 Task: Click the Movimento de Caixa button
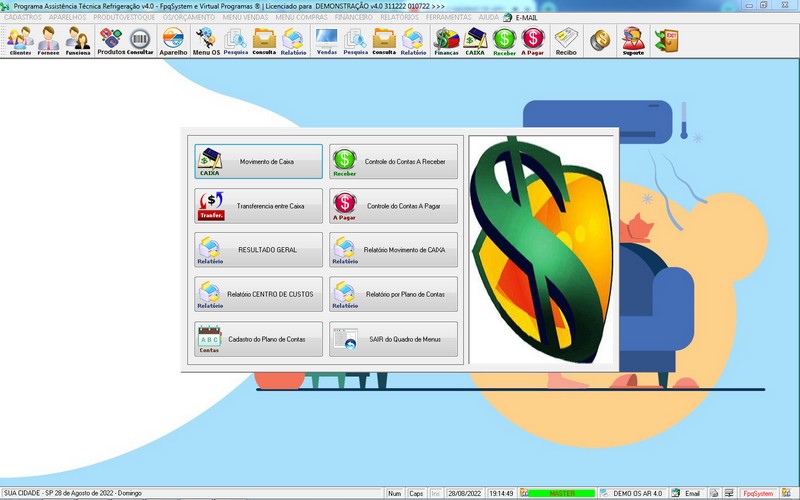[259, 161]
